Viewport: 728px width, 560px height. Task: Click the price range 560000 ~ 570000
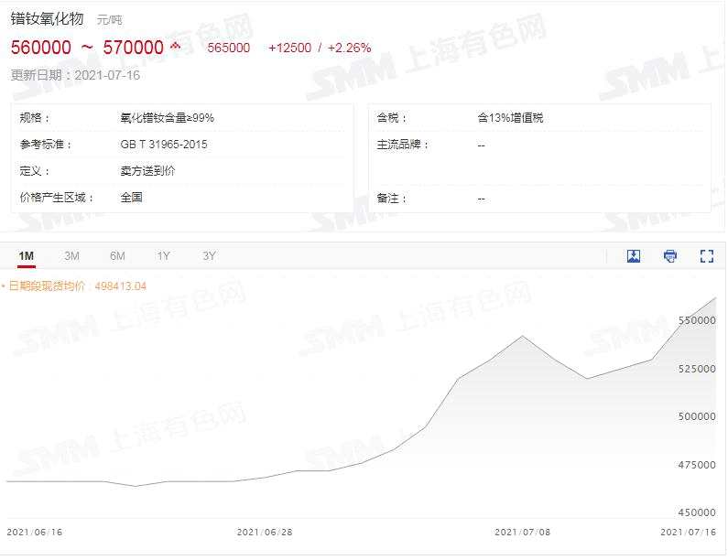coord(87,48)
